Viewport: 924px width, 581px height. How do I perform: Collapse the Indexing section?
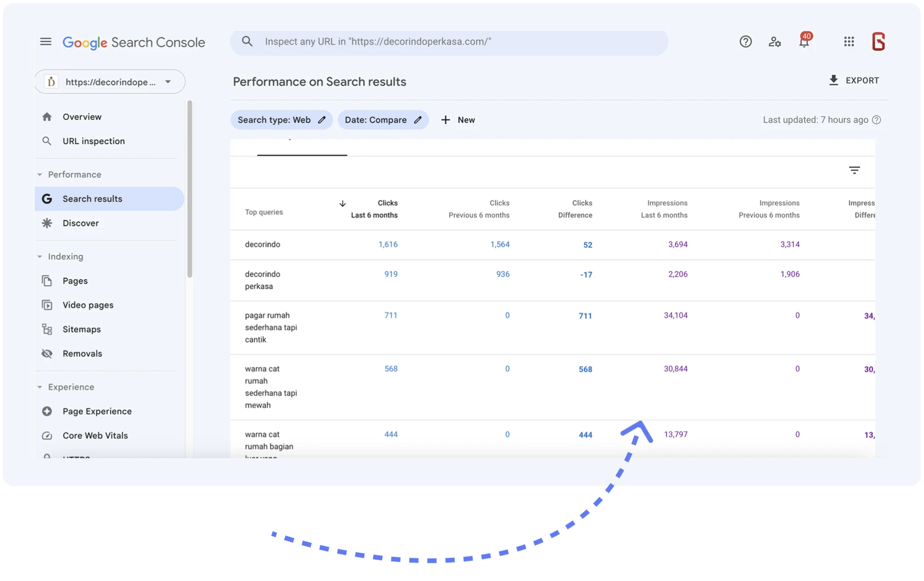pos(40,257)
